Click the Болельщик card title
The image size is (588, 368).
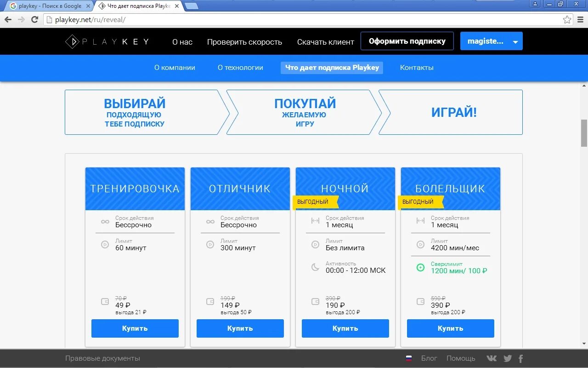(450, 189)
